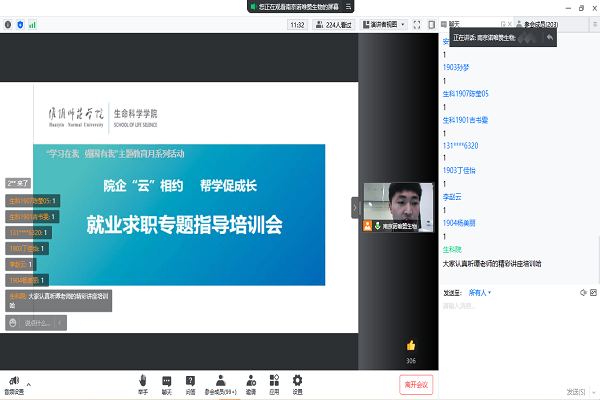The width and height of the screenshot is (600, 400).
Task: Switch to the 聊天 tab header
Action: point(455,23)
